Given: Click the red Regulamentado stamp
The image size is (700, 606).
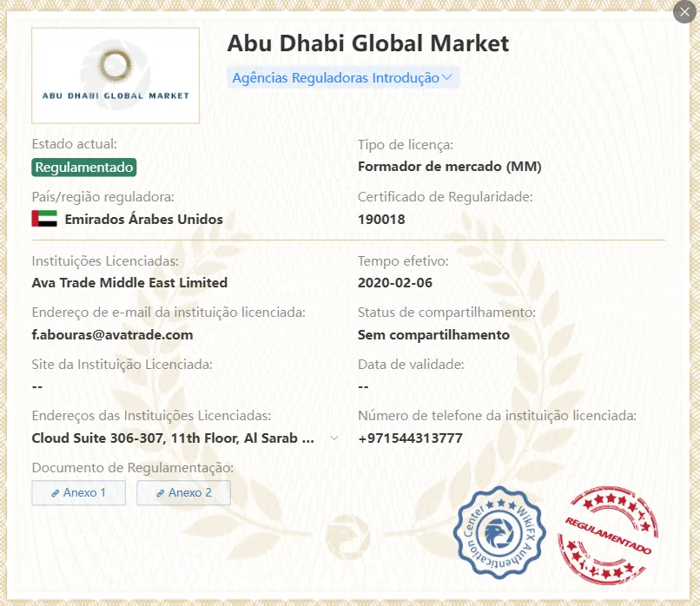Looking at the screenshot, I should (x=608, y=535).
